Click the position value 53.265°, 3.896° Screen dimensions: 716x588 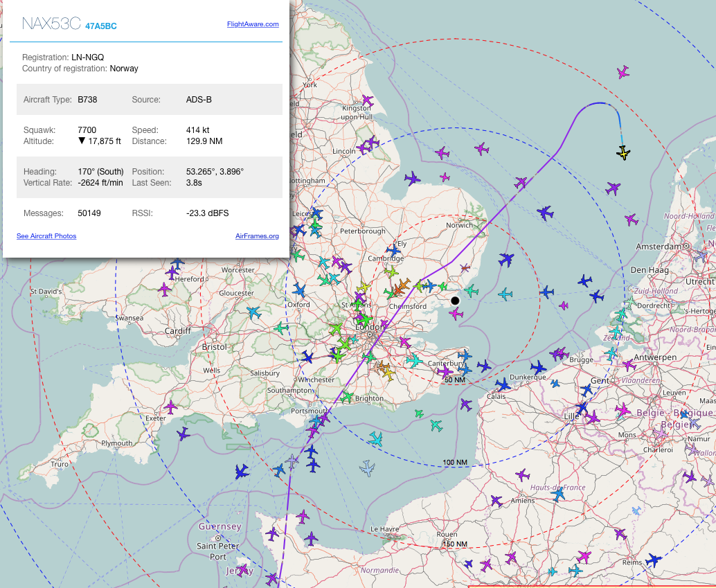[215, 171]
